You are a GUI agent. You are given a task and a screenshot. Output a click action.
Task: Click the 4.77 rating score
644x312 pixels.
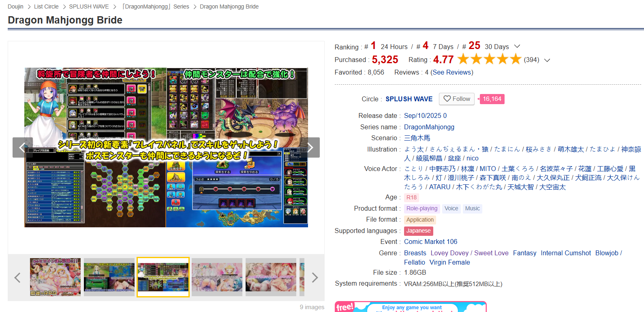tap(443, 60)
